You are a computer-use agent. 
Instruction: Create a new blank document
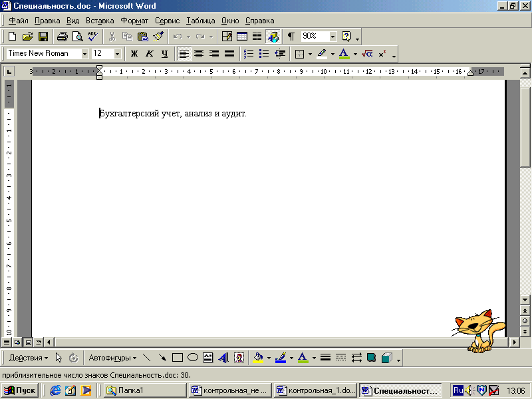[12, 37]
